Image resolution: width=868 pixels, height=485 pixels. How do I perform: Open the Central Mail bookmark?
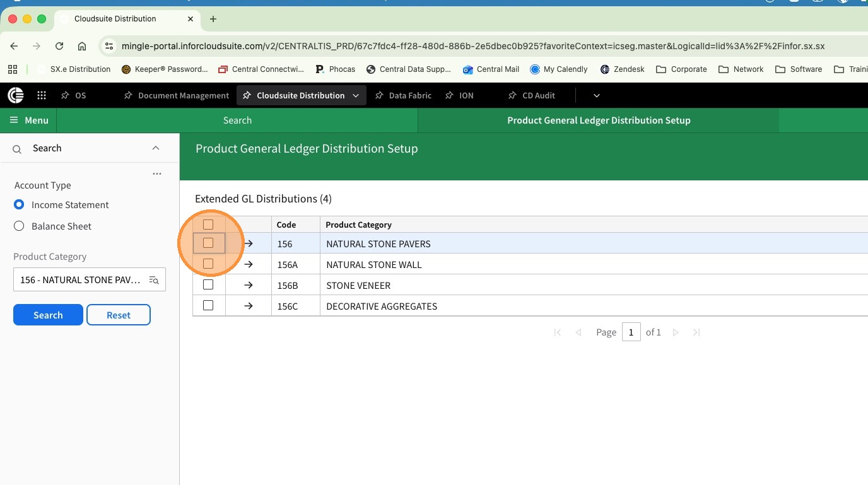(491, 69)
